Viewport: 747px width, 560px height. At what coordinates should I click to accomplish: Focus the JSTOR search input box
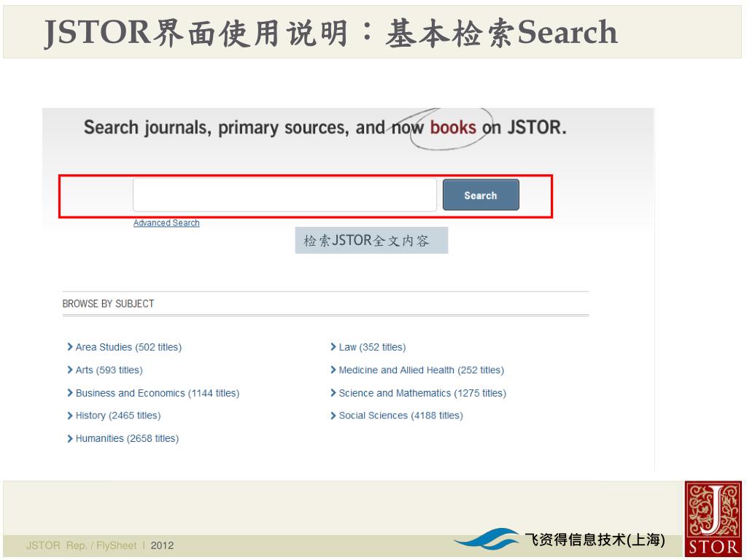[x=285, y=195]
